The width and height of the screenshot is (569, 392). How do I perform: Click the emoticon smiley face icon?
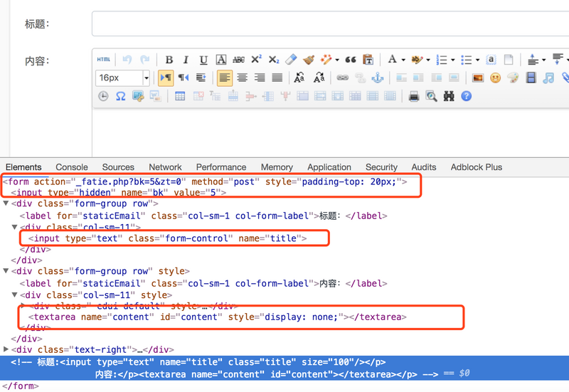click(x=495, y=78)
